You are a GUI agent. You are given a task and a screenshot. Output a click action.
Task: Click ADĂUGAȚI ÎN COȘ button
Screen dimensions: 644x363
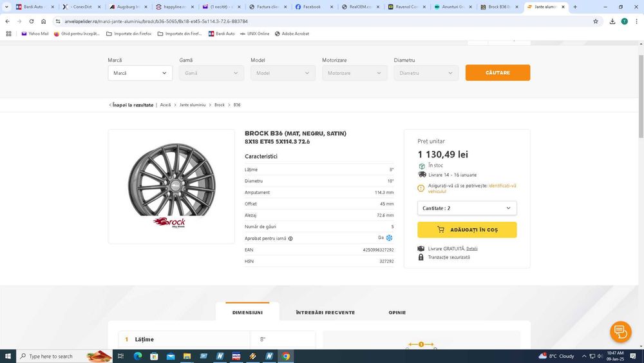click(x=467, y=230)
